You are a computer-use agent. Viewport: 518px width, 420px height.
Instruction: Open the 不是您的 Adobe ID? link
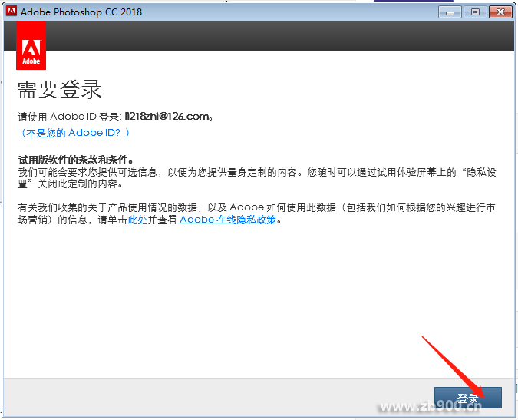[74, 133]
